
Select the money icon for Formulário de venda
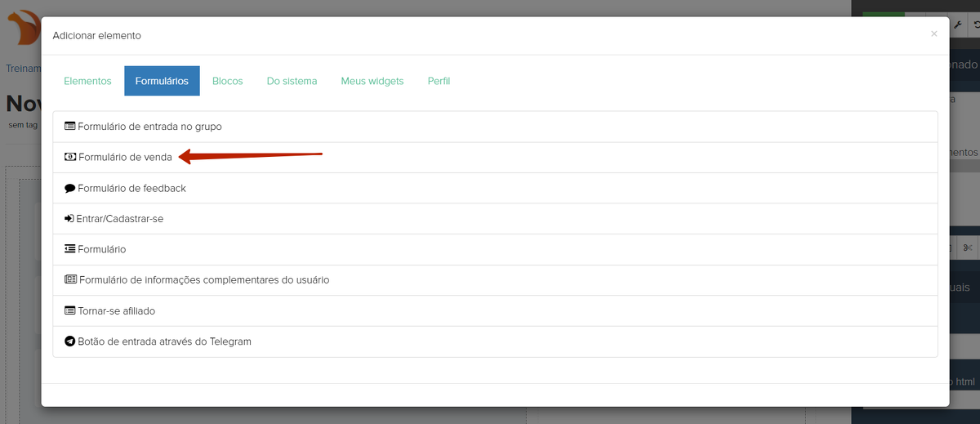coord(70,157)
